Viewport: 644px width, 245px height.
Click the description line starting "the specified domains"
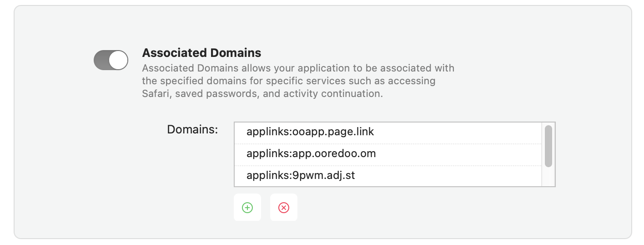click(289, 81)
